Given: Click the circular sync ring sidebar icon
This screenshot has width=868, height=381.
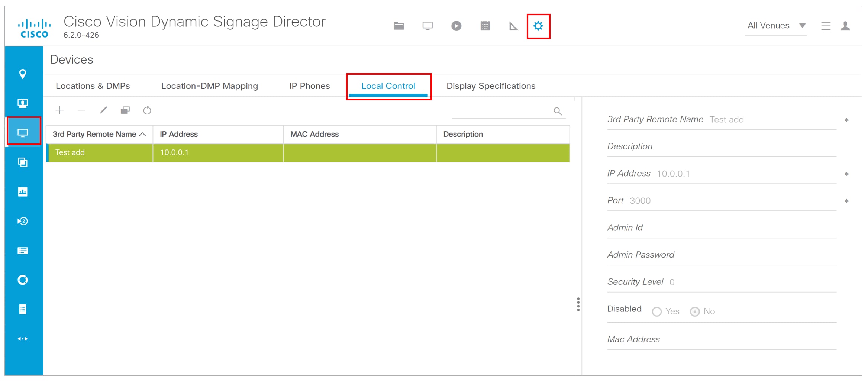Looking at the screenshot, I should coord(23,280).
